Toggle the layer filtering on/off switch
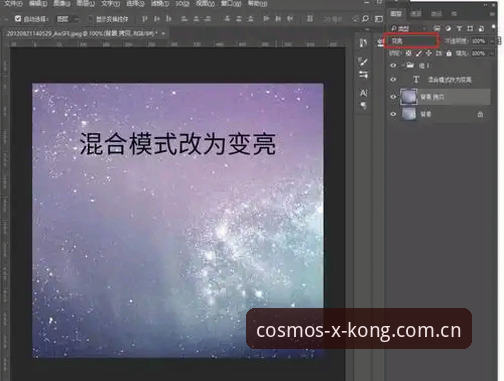 [493, 27]
